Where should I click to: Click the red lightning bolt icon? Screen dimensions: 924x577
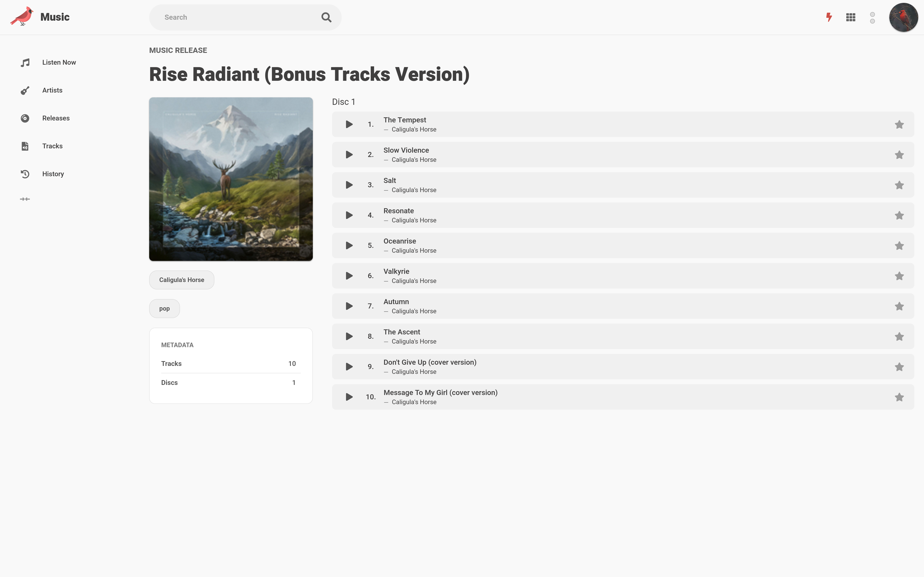pyautogui.click(x=829, y=17)
